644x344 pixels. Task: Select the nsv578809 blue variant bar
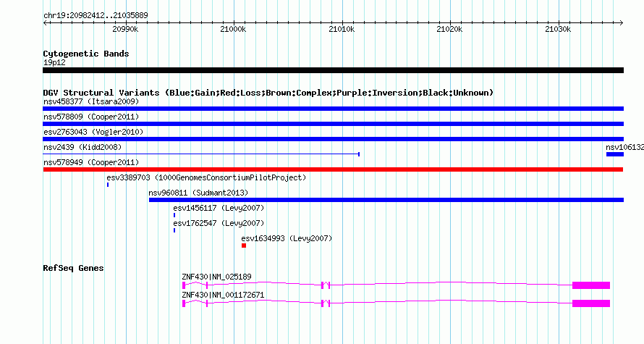333,124
